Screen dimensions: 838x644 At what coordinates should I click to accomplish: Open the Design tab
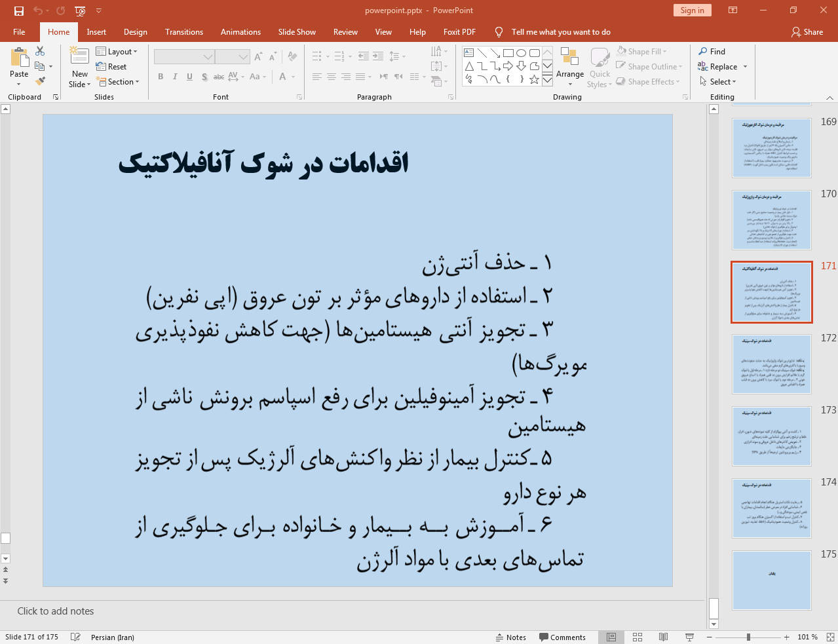[x=136, y=31]
